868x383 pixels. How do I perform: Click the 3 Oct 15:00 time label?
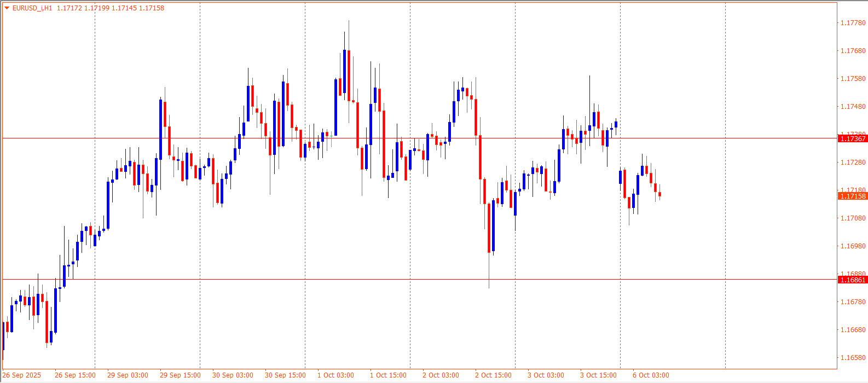coord(598,375)
